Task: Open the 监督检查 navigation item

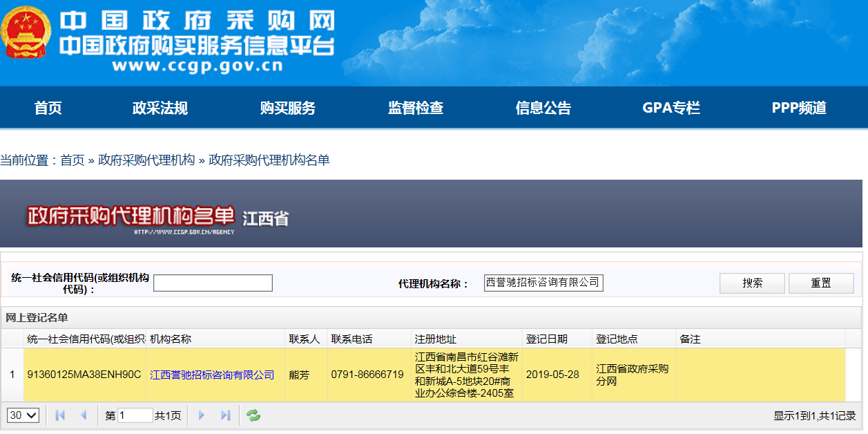Action: click(416, 108)
